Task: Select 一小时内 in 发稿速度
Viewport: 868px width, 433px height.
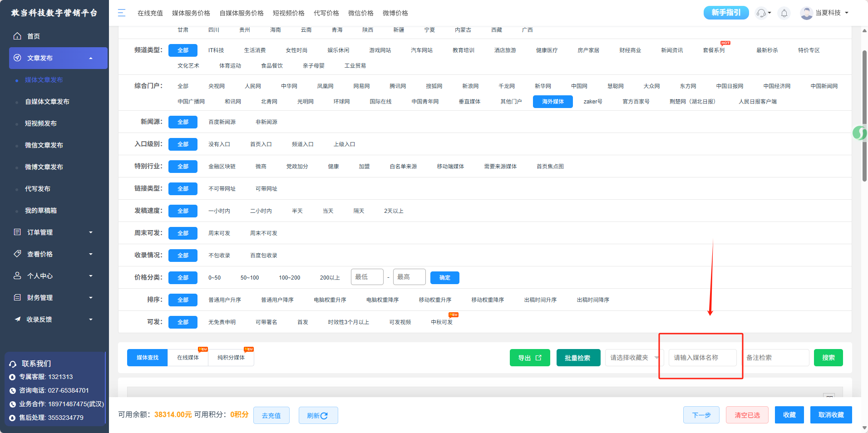Action: click(219, 211)
